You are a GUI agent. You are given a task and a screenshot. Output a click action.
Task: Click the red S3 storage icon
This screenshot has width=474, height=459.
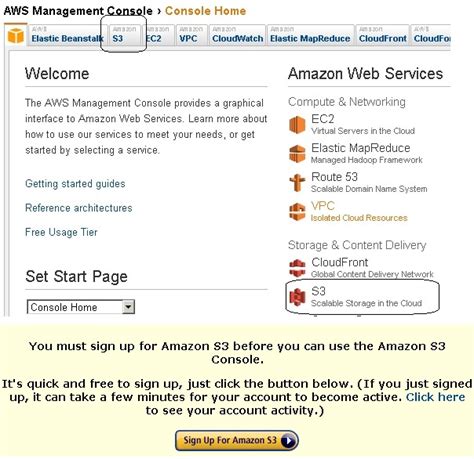click(x=297, y=297)
